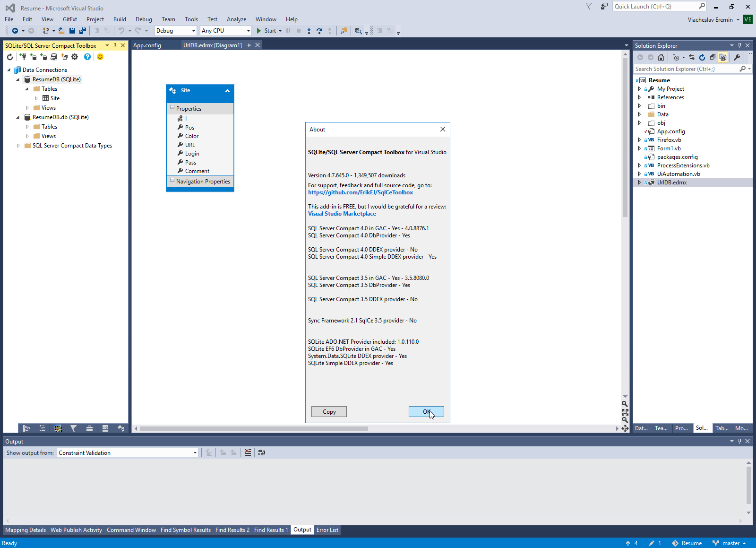Image resolution: width=756 pixels, height=548 pixels.
Task: Click the diagram horizontal scrollbar
Action: [x=254, y=428]
